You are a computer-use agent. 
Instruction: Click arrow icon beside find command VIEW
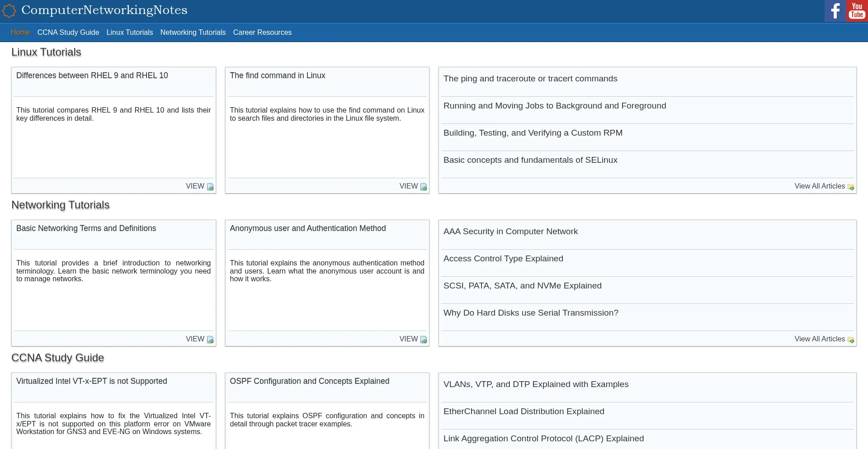[x=424, y=187]
